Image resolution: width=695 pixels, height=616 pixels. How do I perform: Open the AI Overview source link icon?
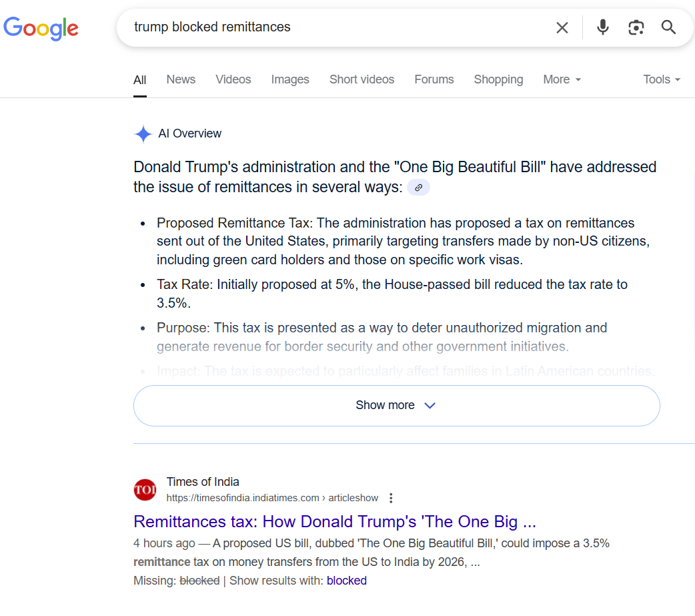coord(418,188)
